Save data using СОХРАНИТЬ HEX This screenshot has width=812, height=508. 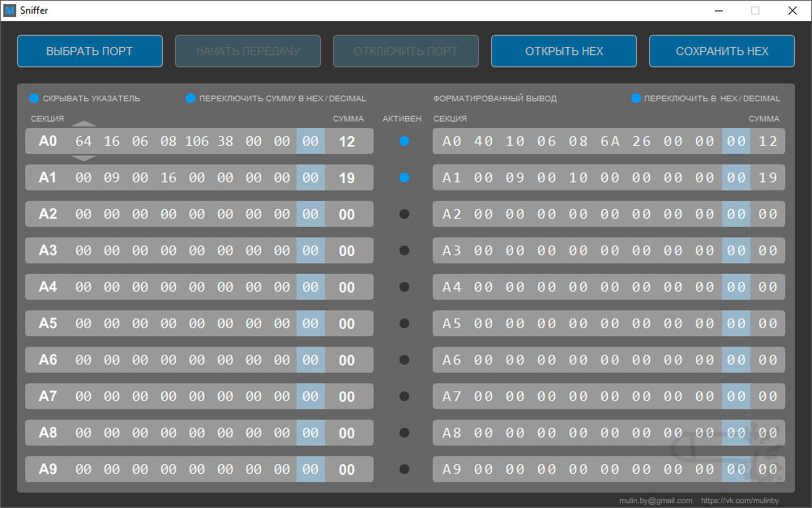[x=721, y=51]
